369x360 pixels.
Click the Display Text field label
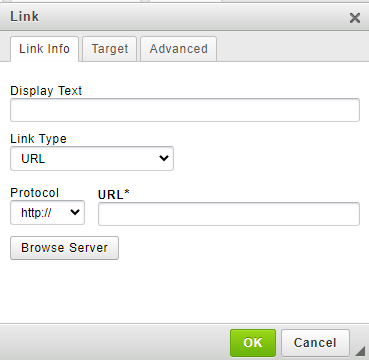[46, 91]
